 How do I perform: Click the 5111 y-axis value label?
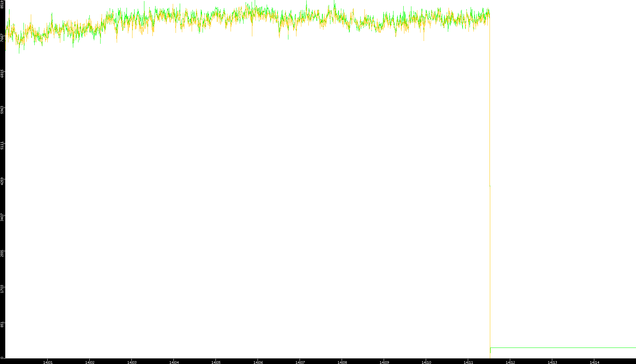(x=2, y=145)
